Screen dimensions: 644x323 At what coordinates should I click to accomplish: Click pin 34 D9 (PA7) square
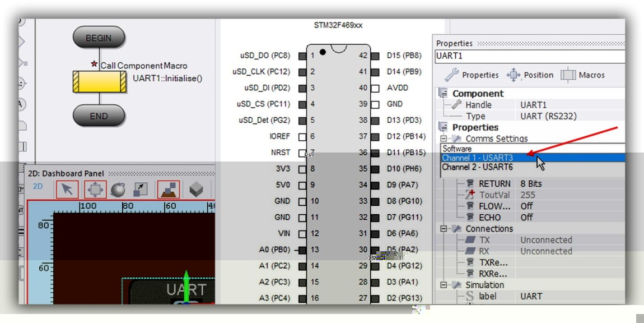(x=375, y=185)
